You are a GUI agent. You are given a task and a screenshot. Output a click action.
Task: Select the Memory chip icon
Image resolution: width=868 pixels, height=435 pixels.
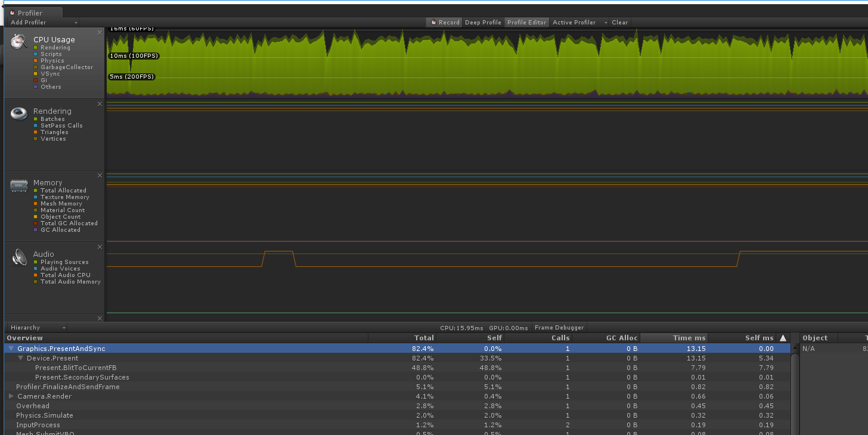[x=19, y=185]
